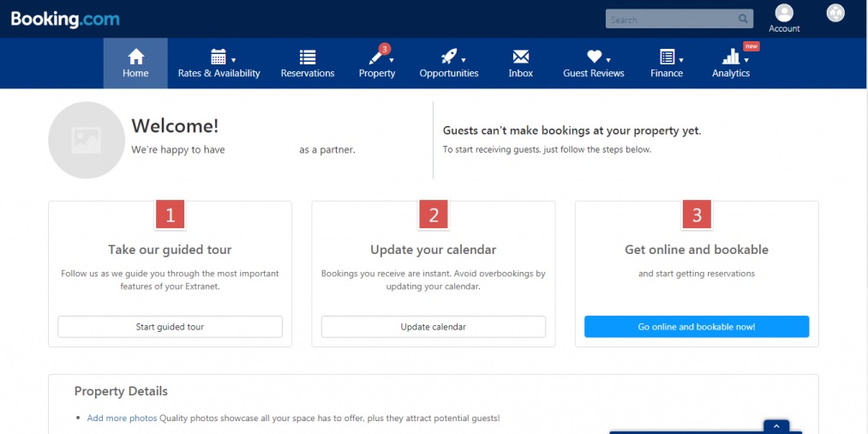The image size is (868, 434).
Task: Expand the Rates & Availability dropdown
Action: [233, 60]
